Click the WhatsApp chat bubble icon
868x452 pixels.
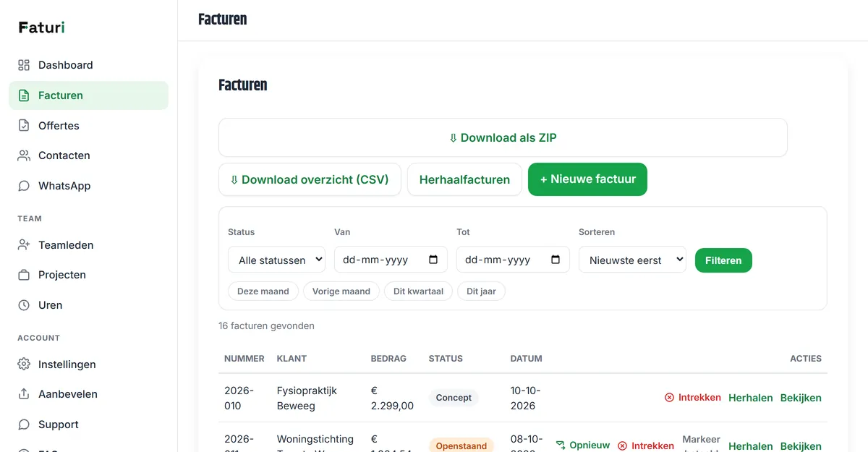click(x=24, y=186)
